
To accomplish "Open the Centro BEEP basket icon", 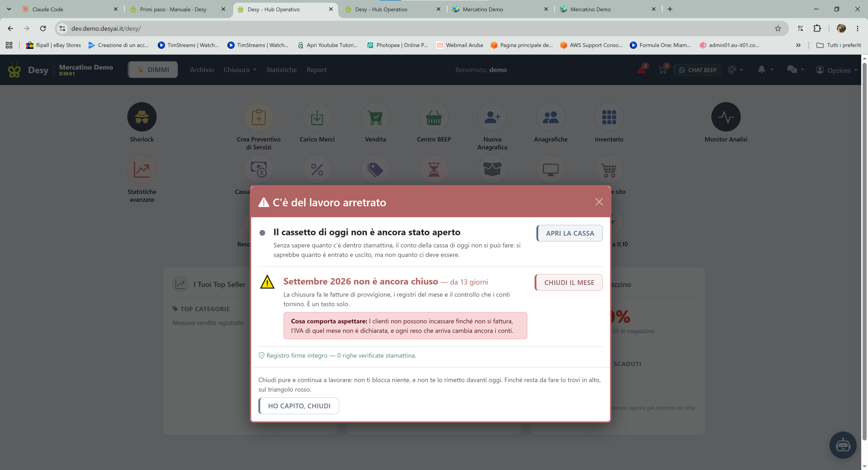I will pos(434,117).
